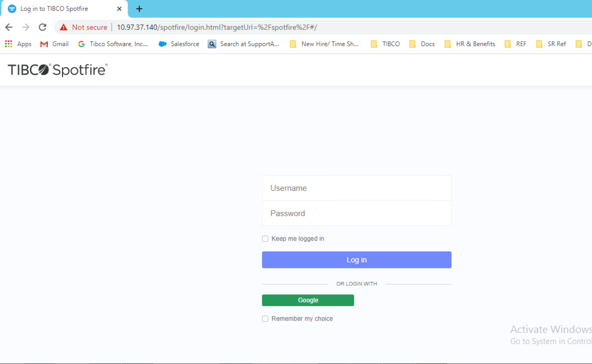The height and width of the screenshot is (364, 592).
Task: Focus the Username field
Action: tap(357, 188)
